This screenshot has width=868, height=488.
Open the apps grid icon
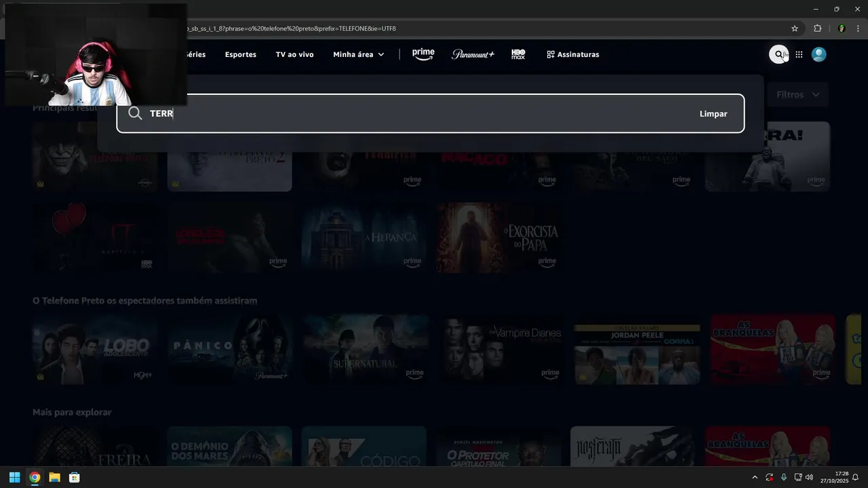click(x=799, y=54)
